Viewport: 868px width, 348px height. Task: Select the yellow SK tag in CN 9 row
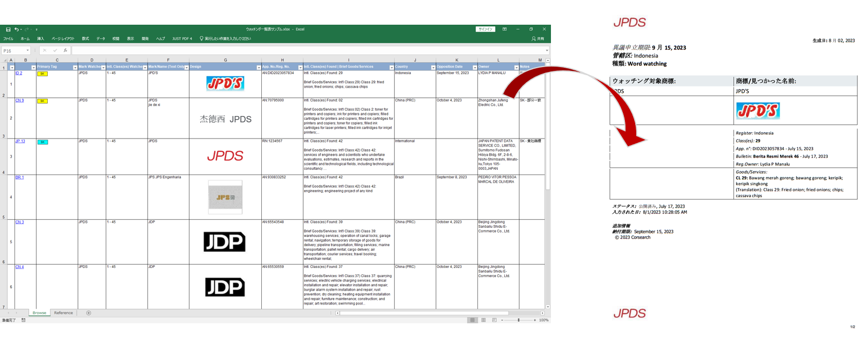(x=42, y=101)
